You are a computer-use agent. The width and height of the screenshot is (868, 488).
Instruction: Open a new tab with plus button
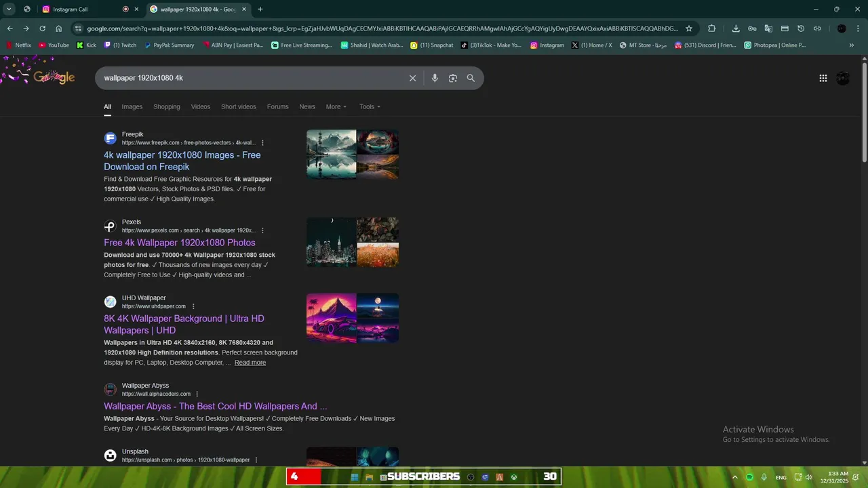click(x=260, y=9)
